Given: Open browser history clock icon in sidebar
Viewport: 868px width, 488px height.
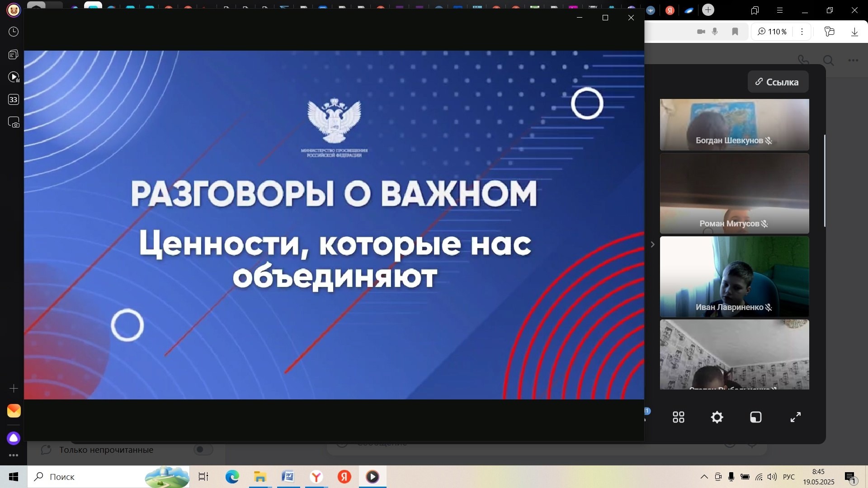Looking at the screenshot, I should (14, 32).
